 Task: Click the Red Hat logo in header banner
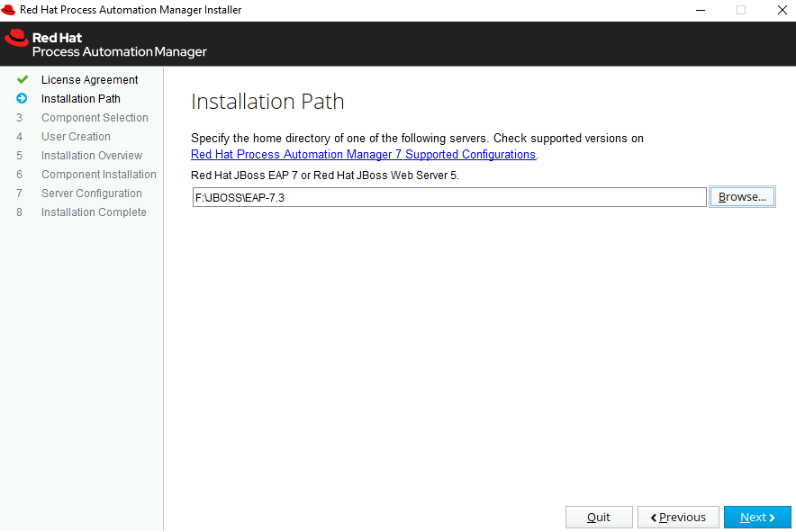(x=17, y=39)
